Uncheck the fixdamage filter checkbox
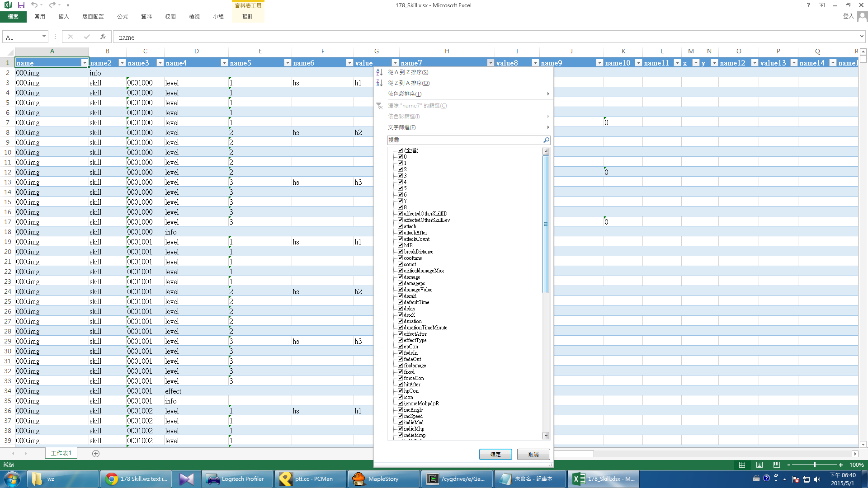 point(400,366)
